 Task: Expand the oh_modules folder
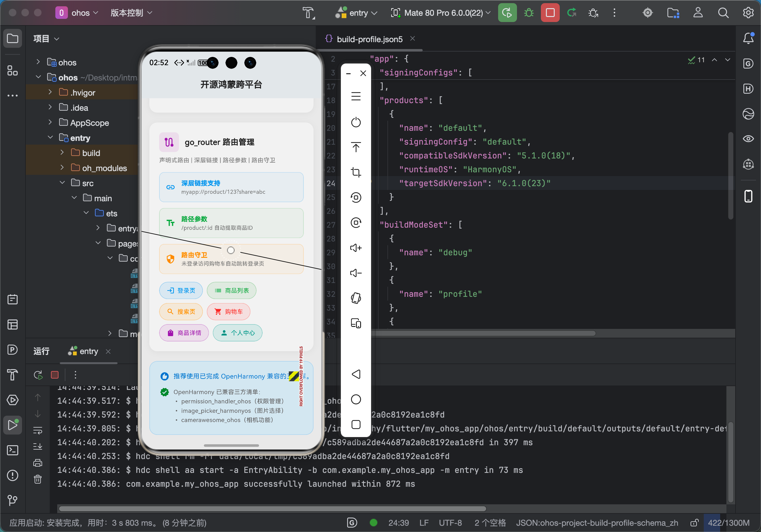click(x=62, y=167)
